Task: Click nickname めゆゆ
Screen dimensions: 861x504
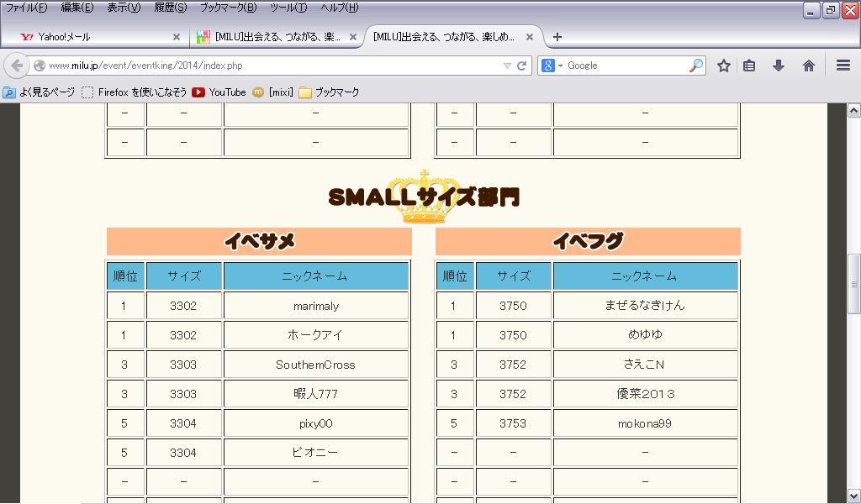Action: pyautogui.click(x=645, y=334)
